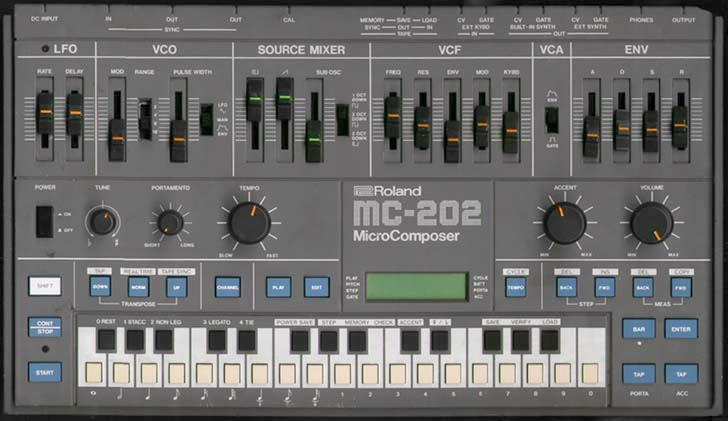
Task: Advance one measure with MEAS FWD
Action: click(x=681, y=287)
